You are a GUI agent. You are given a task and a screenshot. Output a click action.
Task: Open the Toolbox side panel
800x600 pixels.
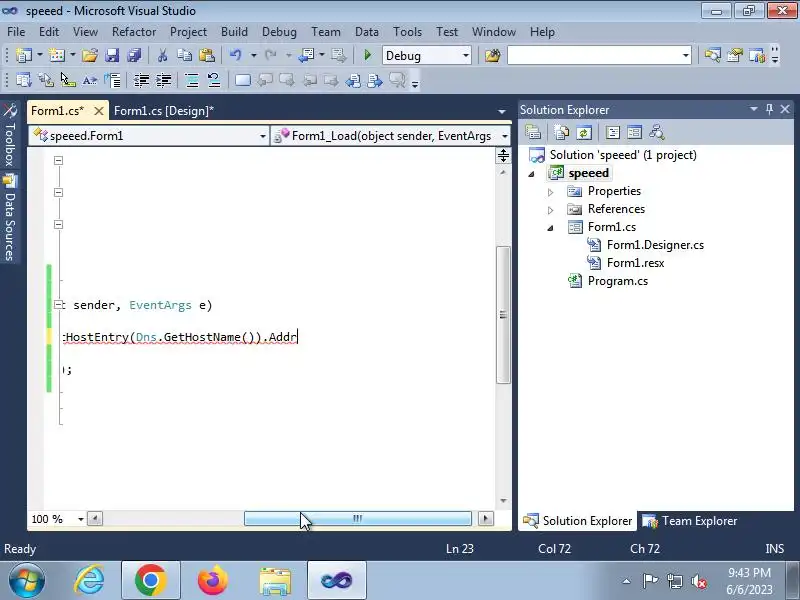click(10, 135)
